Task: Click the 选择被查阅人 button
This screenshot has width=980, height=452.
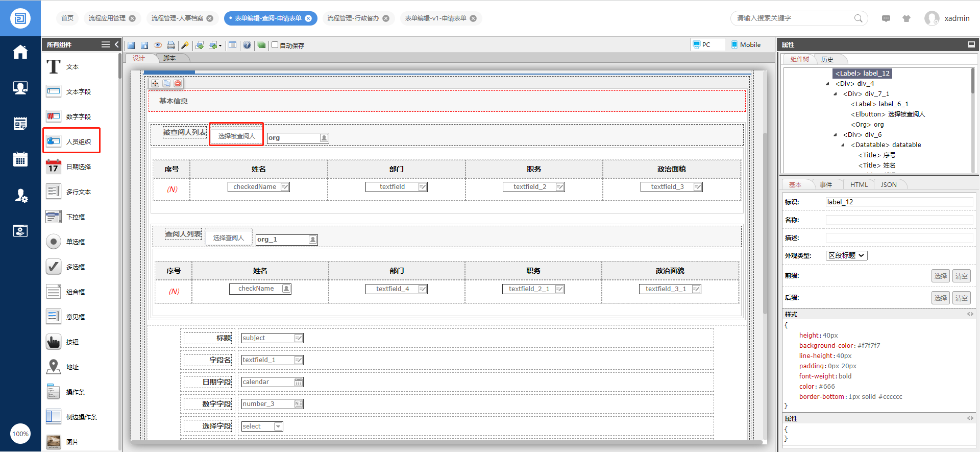Action: pyautogui.click(x=236, y=136)
